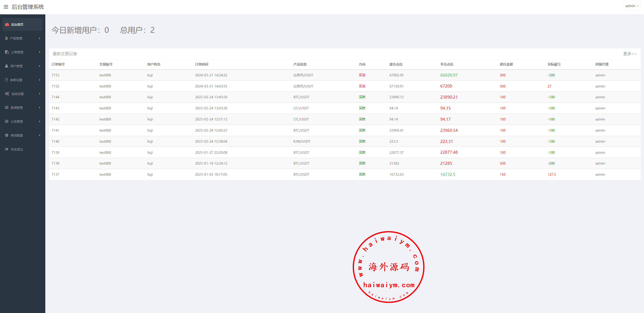Click the hamburger menu icon in header

coord(6,7)
